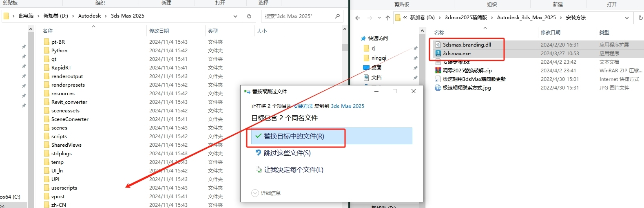Expand the 详细信息 details chevron
Viewport: 644px width, 208px height.
[x=255, y=193]
